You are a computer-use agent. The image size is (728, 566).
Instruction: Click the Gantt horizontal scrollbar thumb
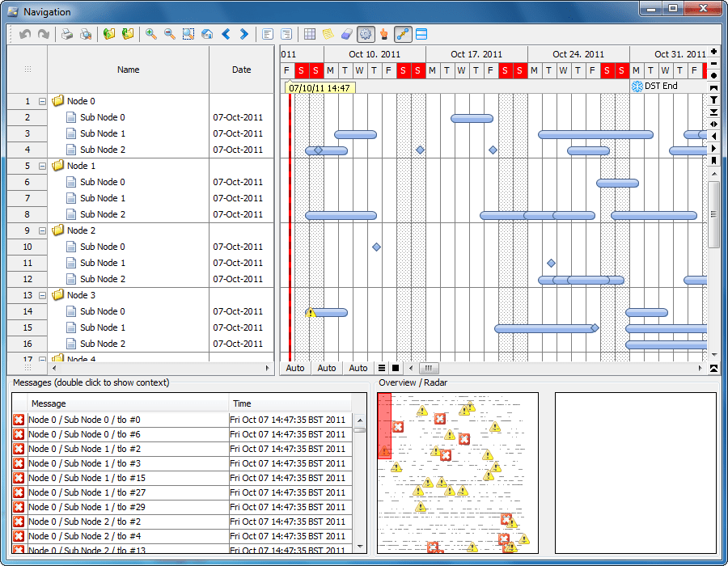click(429, 369)
